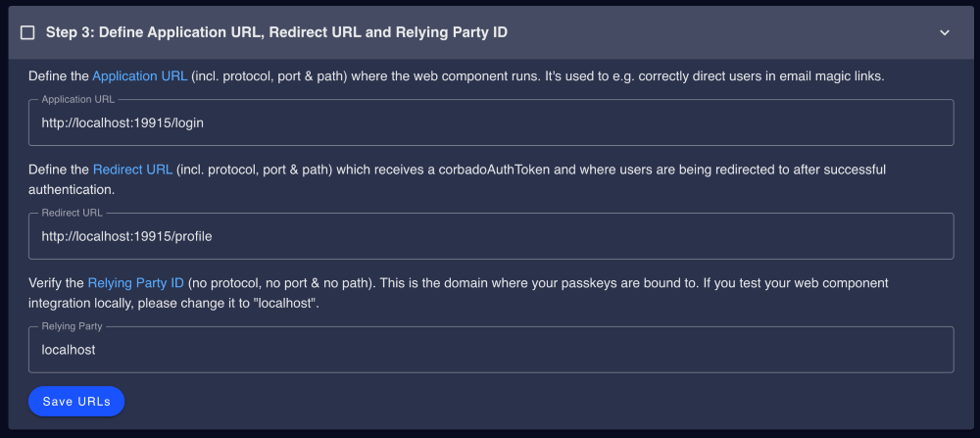
Task: Focus the Redirect URL input field
Action: click(490, 236)
